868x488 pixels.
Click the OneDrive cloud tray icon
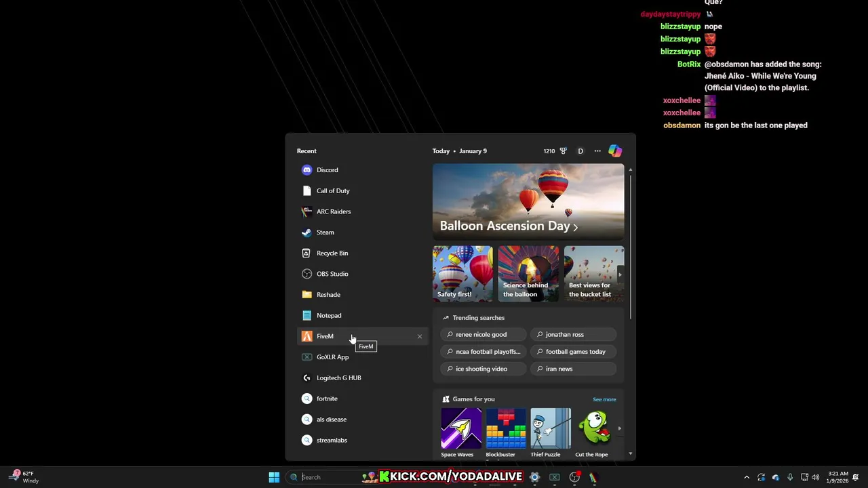776,477
